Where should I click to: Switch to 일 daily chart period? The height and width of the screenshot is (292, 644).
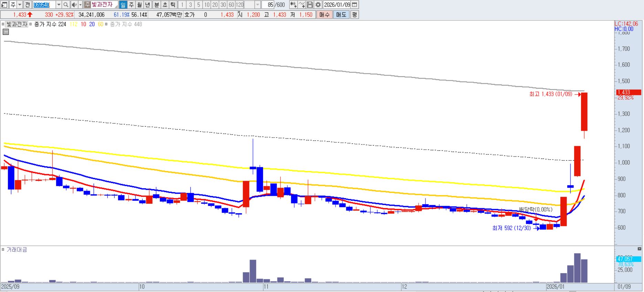123,5
